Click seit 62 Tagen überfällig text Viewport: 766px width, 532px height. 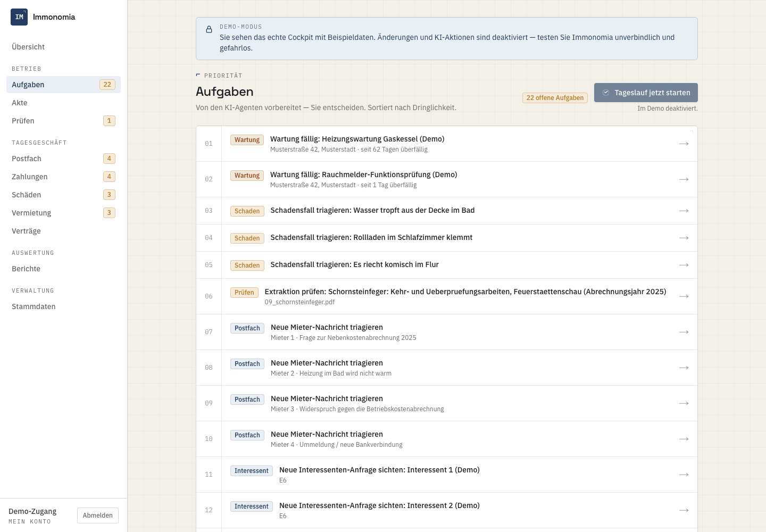(394, 149)
